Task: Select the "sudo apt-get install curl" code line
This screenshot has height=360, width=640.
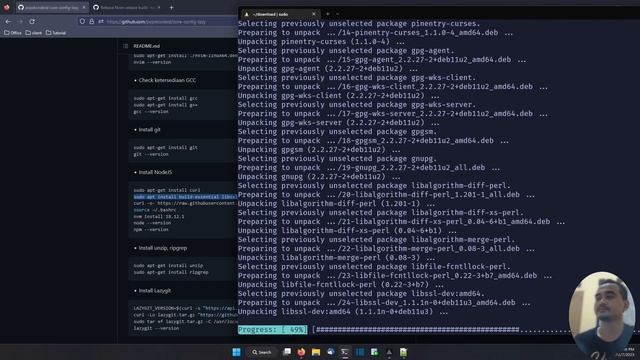Action: [x=167, y=190]
